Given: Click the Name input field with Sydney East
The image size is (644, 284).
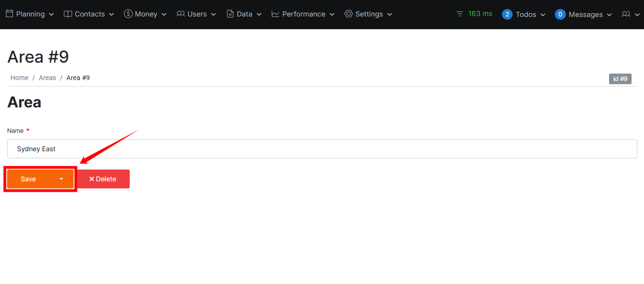Looking at the screenshot, I should pos(322,149).
